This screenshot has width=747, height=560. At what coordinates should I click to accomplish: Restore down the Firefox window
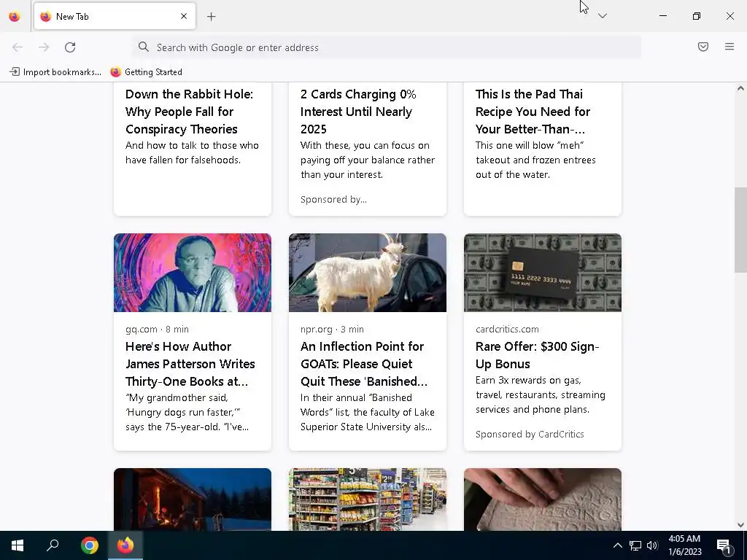[697, 16]
